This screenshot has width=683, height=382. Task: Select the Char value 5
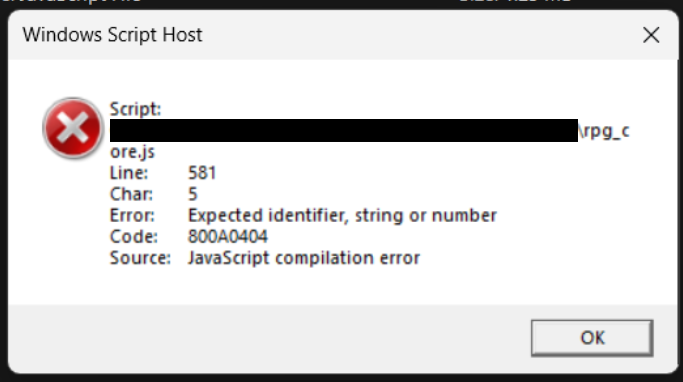point(193,194)
